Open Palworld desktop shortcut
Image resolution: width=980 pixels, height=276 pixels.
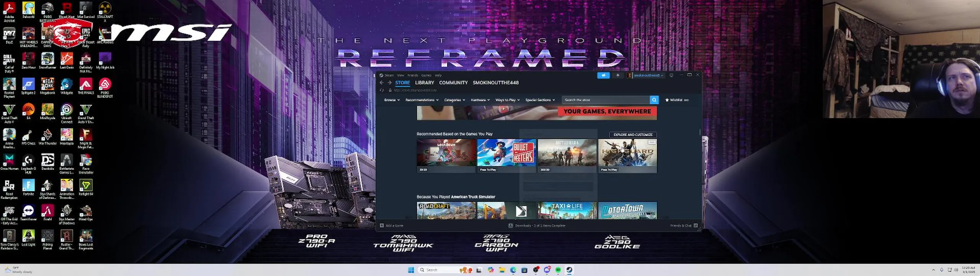click(28, 10)
